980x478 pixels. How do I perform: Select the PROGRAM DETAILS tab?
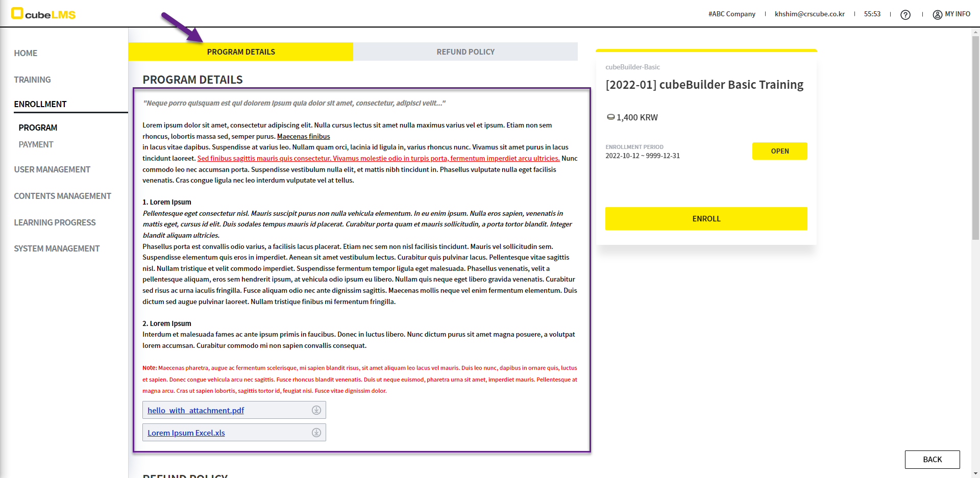[240, 52]
